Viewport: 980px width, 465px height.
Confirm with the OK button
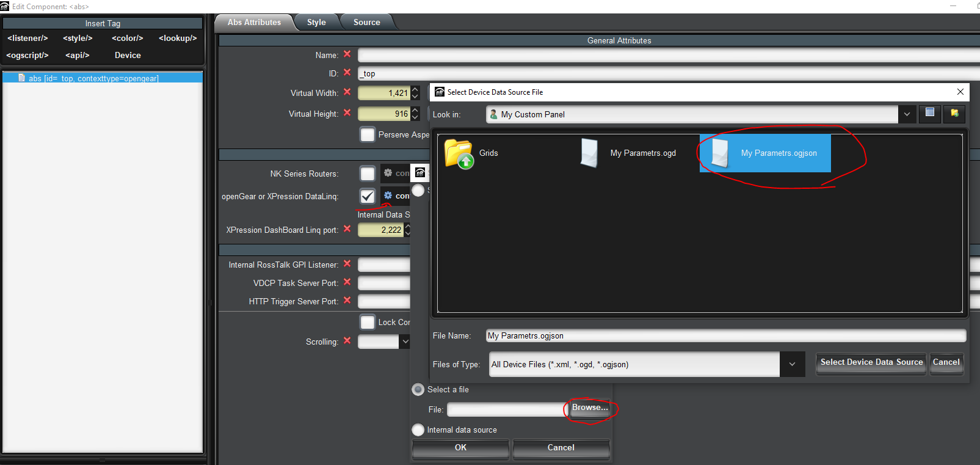[x=460, y=448]
